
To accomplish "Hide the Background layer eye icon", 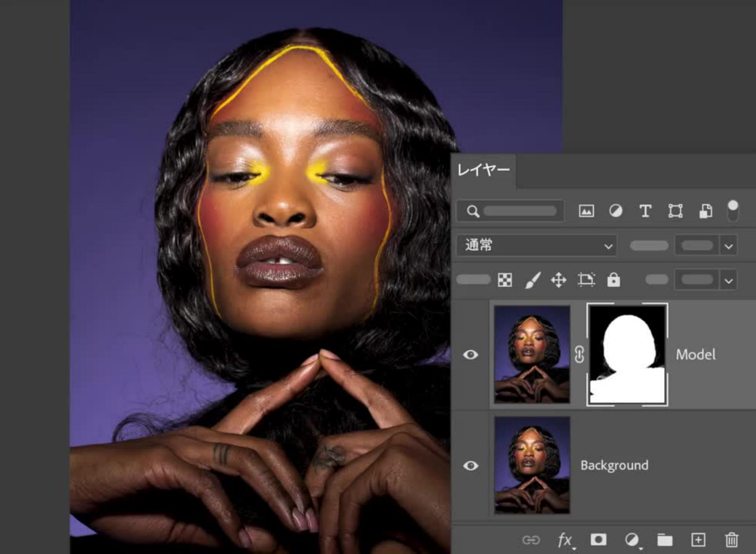I will coord(471,465).
